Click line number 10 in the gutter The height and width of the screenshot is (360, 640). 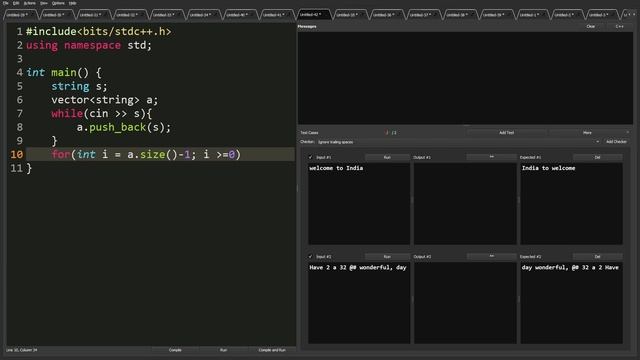pyautogui.click(x=16, y=154)
